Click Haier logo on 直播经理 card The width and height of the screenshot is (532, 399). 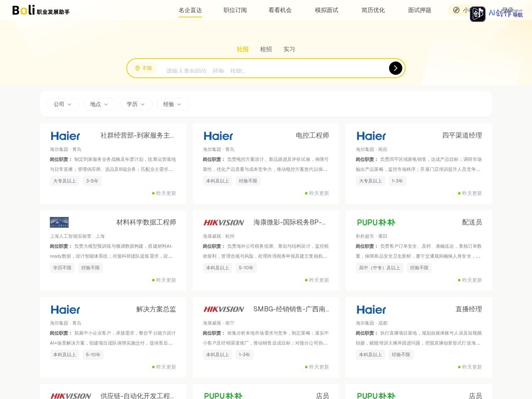(x=371, y=310)
